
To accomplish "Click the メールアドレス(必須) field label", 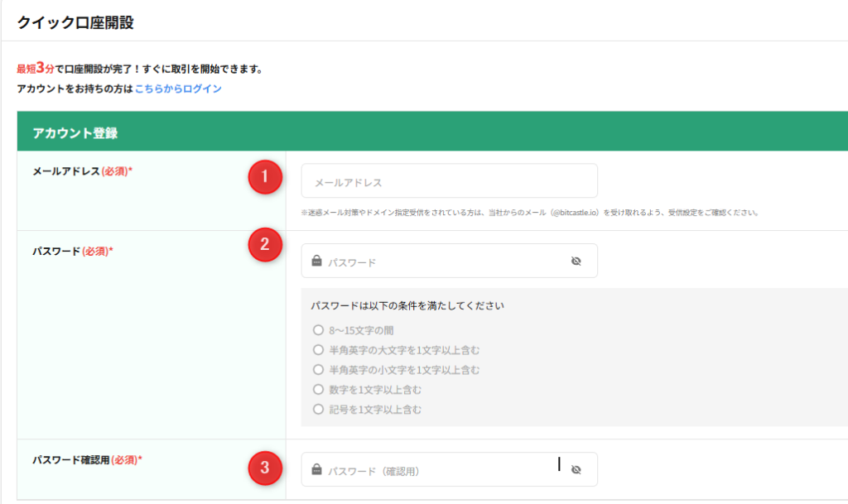I will point(81,171).
